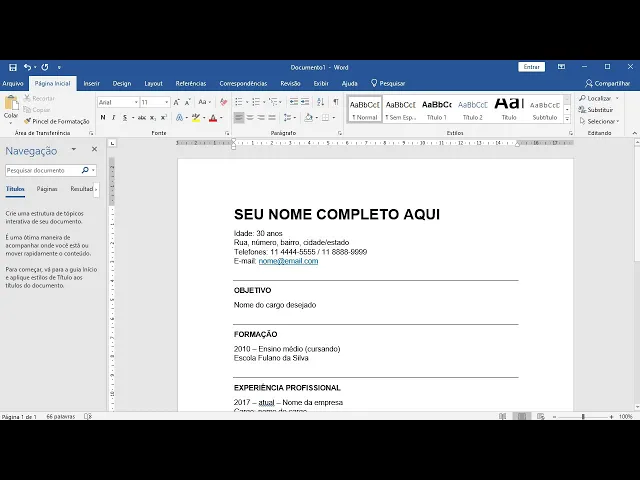Justify the paragraph text

click(x=272, y=118)
